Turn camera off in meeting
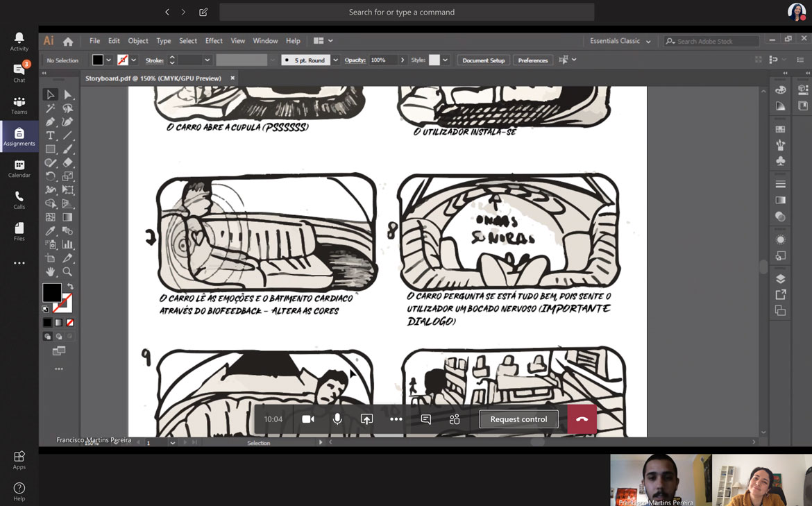Screen dimensions: 812x506 pos(308,419)
